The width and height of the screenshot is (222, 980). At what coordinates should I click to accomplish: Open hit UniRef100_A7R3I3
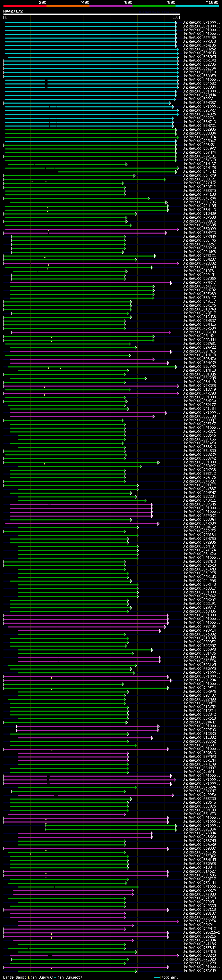coord(199,42)
